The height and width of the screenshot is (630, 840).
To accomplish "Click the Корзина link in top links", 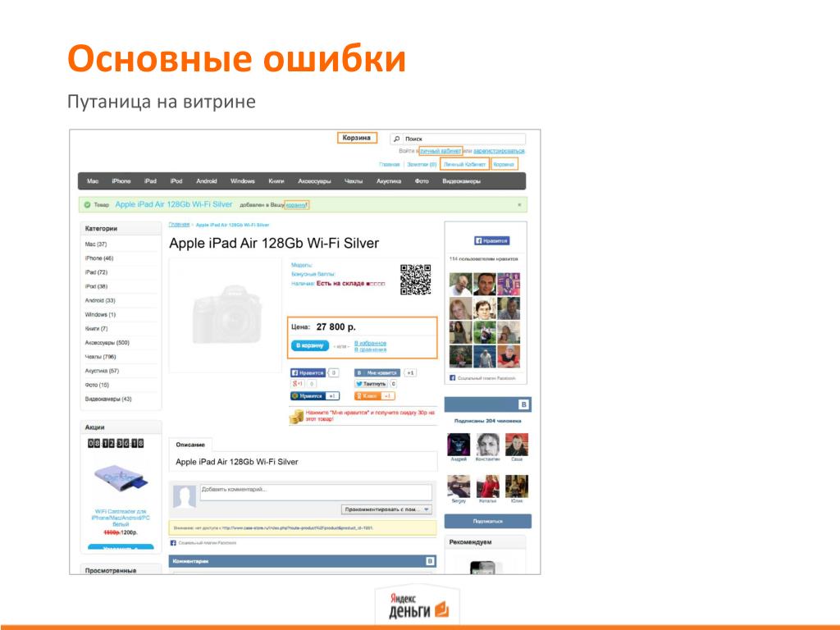I will pyautogui.click(x=504, y=164).
